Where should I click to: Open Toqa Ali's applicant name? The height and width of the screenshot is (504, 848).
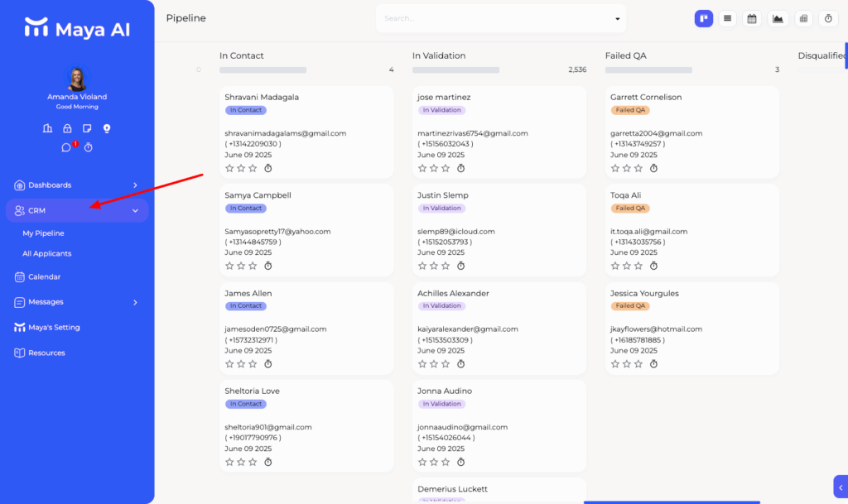[x=626, y=195]
